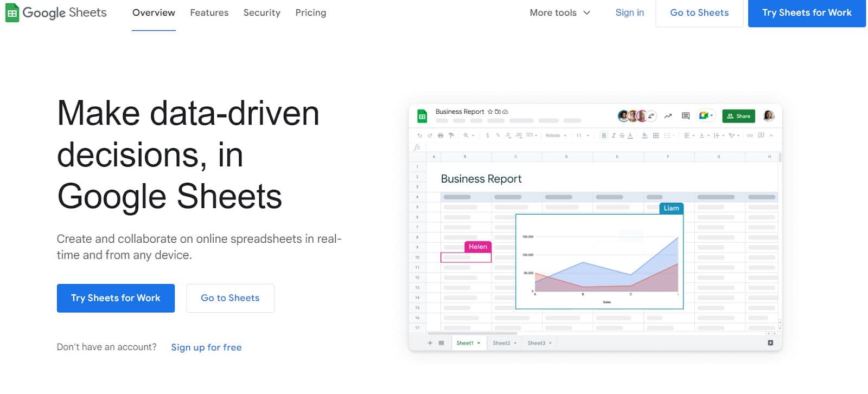The image size is (868, 394).
Task: Click the blue Try Sheets for Work hero button
Action: (116, 298)
